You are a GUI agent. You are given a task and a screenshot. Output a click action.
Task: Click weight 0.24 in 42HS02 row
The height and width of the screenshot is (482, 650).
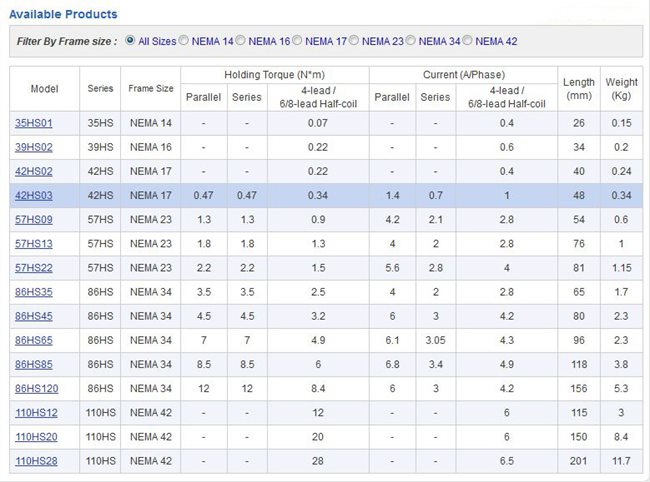(621, 171)
